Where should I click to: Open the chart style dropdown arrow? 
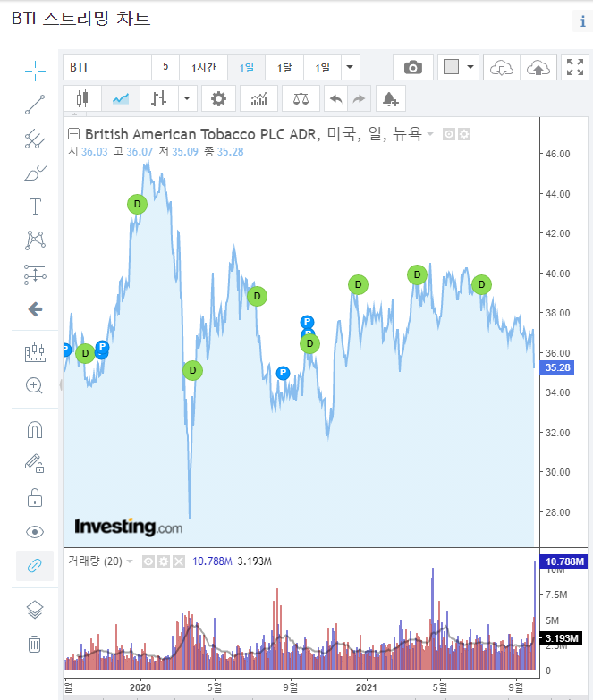click(188, 98)
